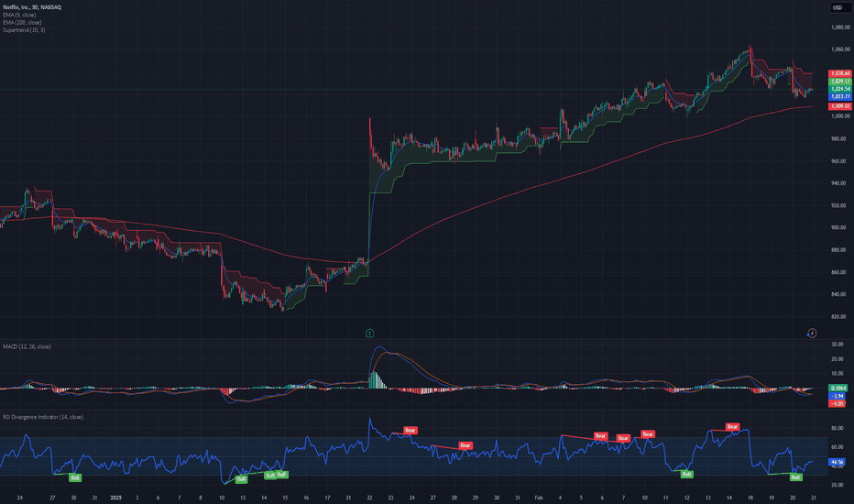Click the Bear label near Feb 14
The height and width of the screenshot is (504, 854).
click(x=732, y=427)
